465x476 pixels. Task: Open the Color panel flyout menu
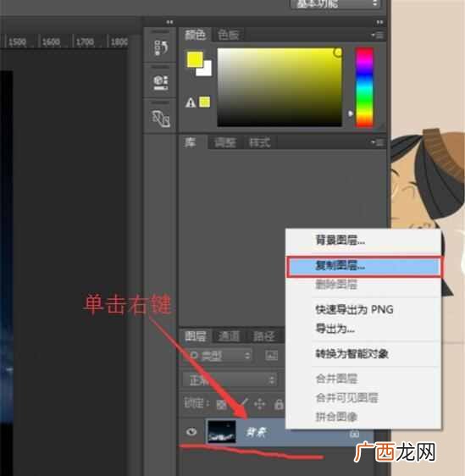[378, 36]
